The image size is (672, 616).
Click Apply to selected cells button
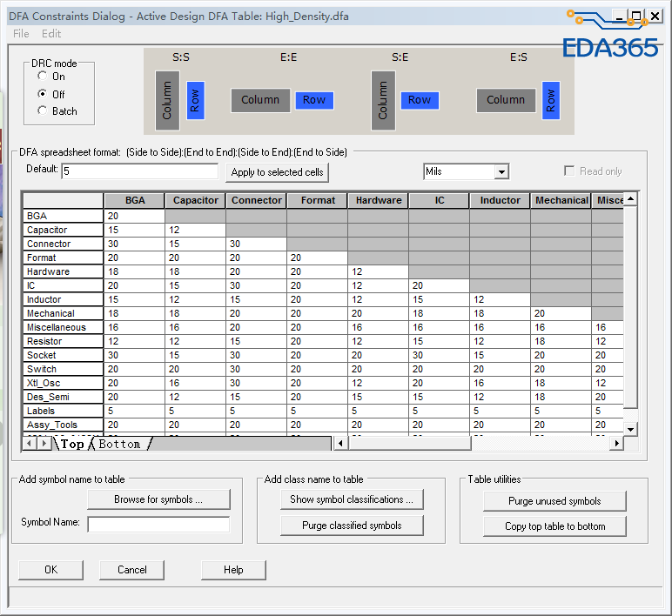click(x=277, y=172)
